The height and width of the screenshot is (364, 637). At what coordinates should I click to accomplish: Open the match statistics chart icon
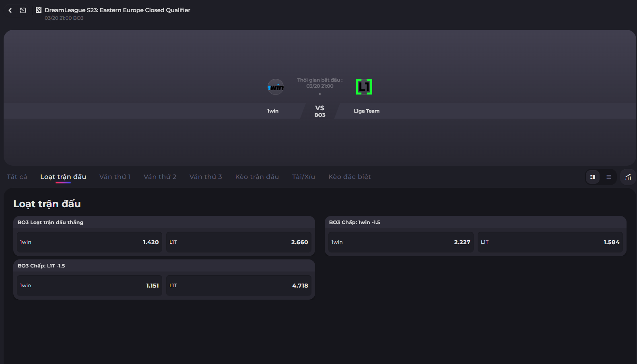628,177
